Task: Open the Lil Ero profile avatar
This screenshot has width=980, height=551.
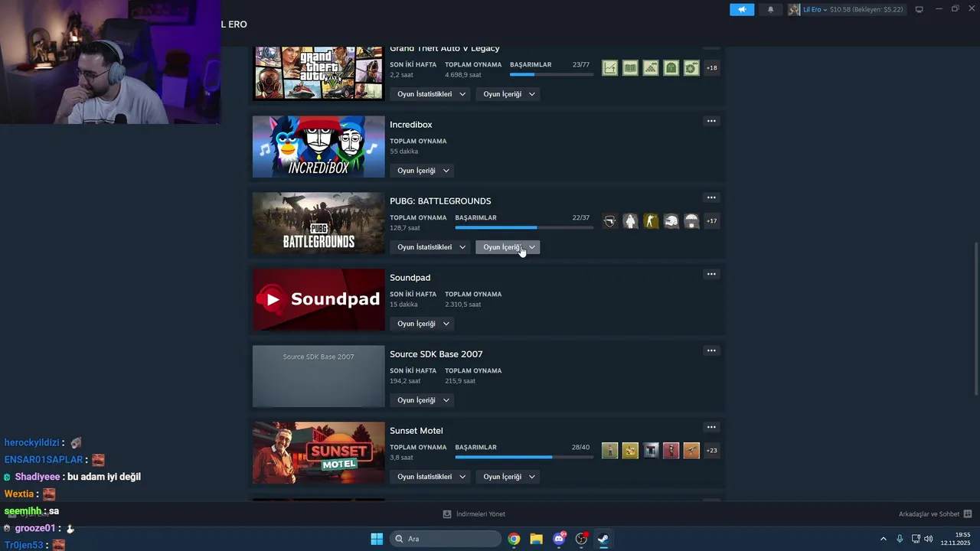Action: [794, 9]
